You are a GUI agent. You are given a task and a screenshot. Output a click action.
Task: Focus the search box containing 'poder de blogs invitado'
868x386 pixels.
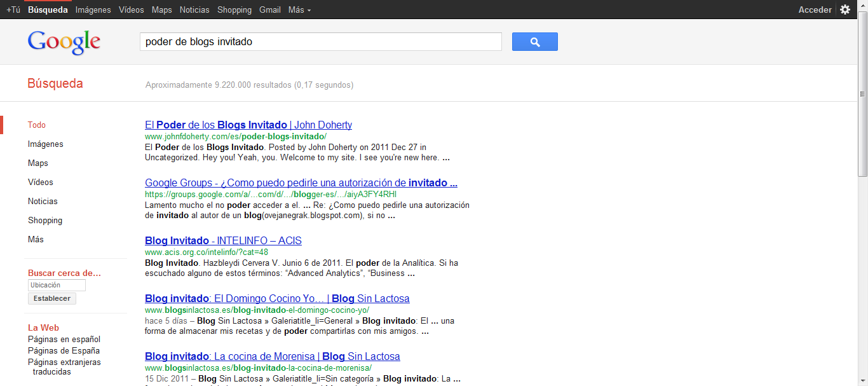[x=321, y=42]
